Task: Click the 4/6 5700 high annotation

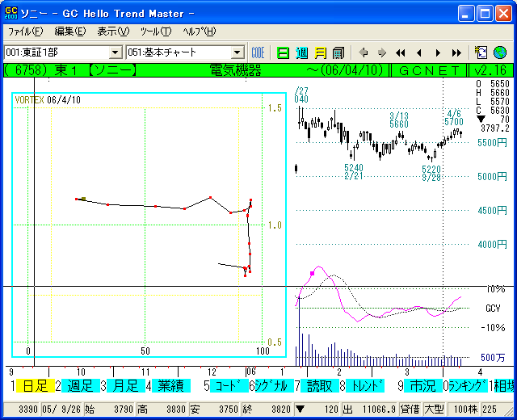Action: pos(454,118)
